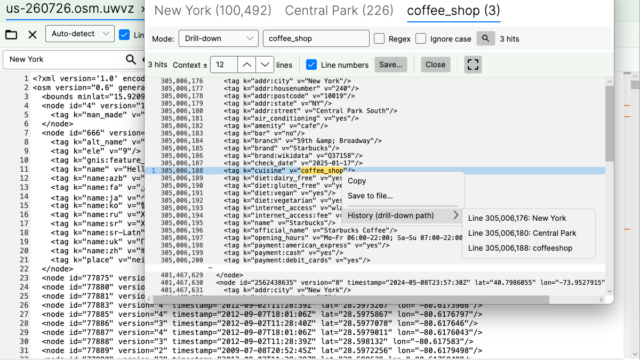Click result line 305,006,176 addr:city New York
Image resolution: width=640 pixels, height=360 pixels.
pos(287,81)
